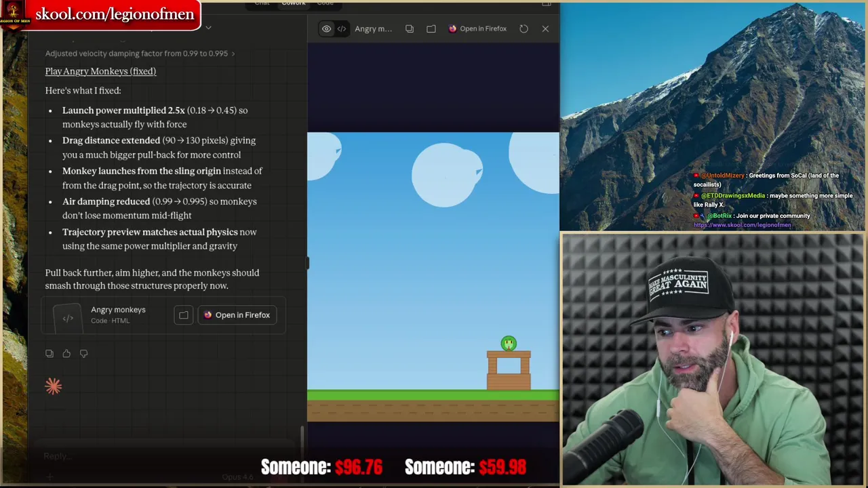Click the Firefox logo in panel header
The width and height of the screenshot is (868, 488).
[x=453, y=28]
